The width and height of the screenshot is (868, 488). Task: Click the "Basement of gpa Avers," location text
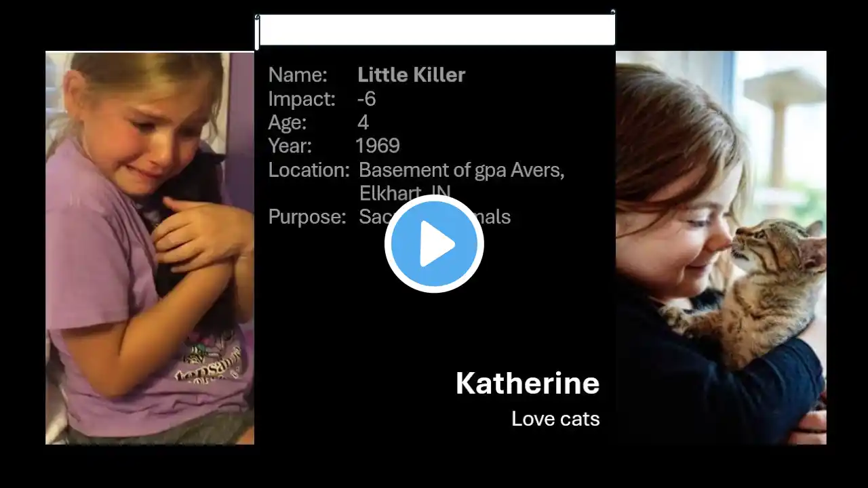(462, 170)
